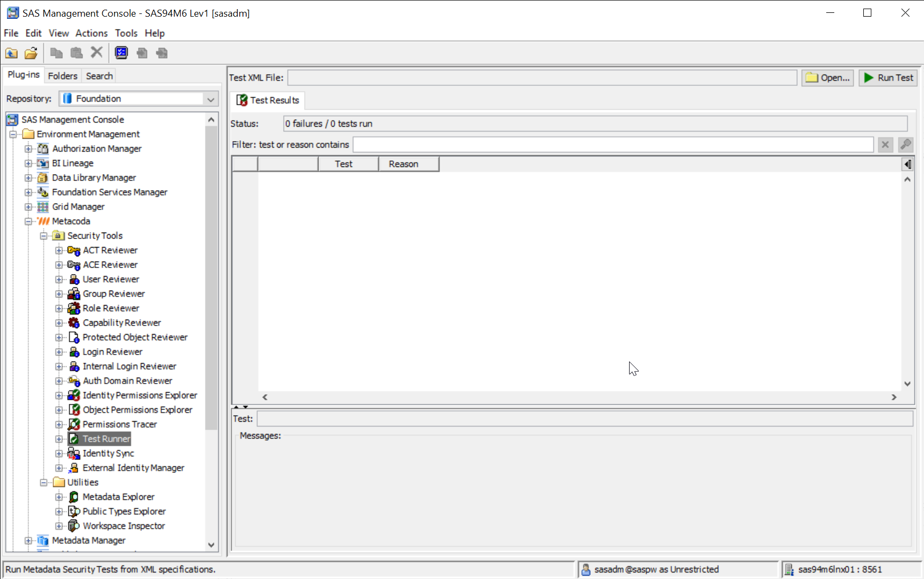The image size is (924, 579).
Task: Click the Copy toolbar icon
Action: point(56,53)
